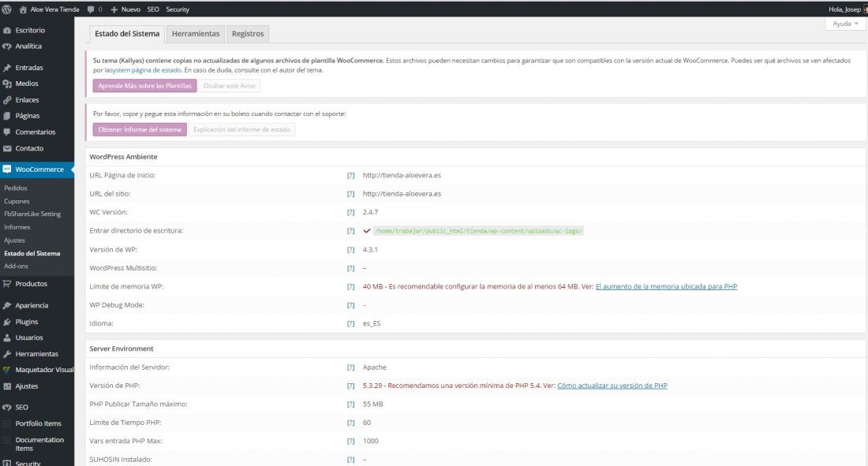Click the 55 MB upload size value
The image size is (868, 466).
click(x=372, y=404)
